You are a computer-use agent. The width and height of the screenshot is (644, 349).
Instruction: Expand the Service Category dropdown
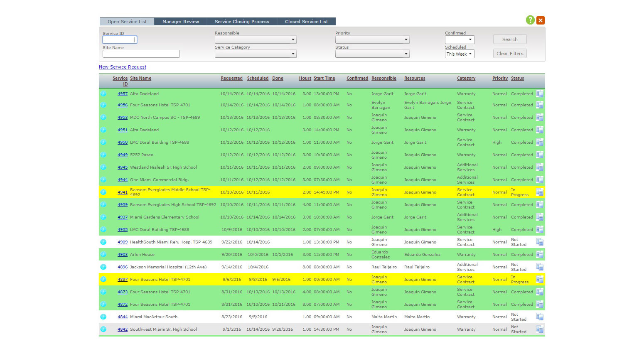[x=256, y=54]
